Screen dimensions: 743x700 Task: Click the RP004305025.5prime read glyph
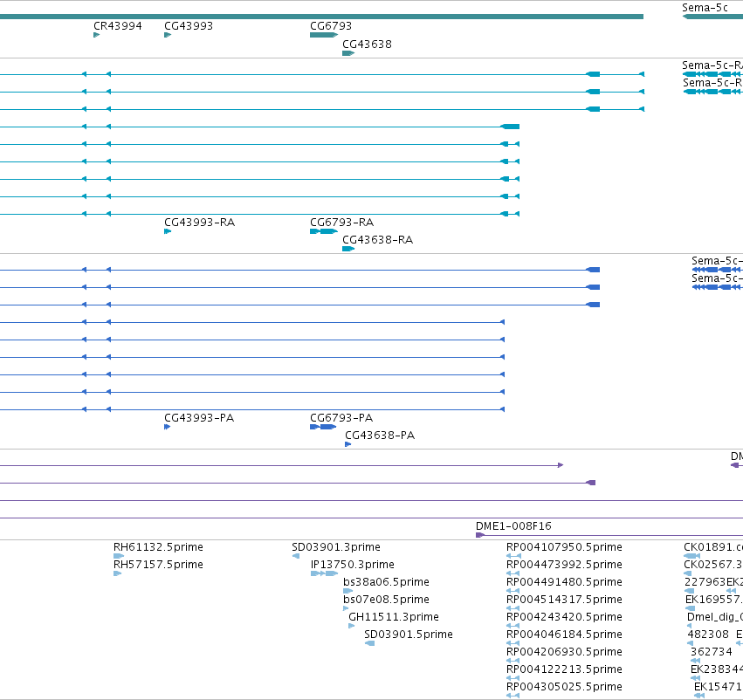click(513, 696)
